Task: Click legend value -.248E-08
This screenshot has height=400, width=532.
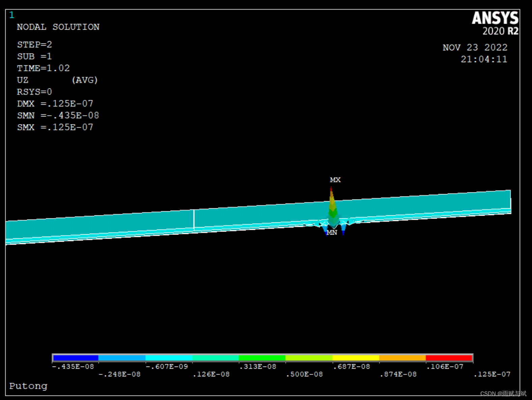Action: pos(120,374)
